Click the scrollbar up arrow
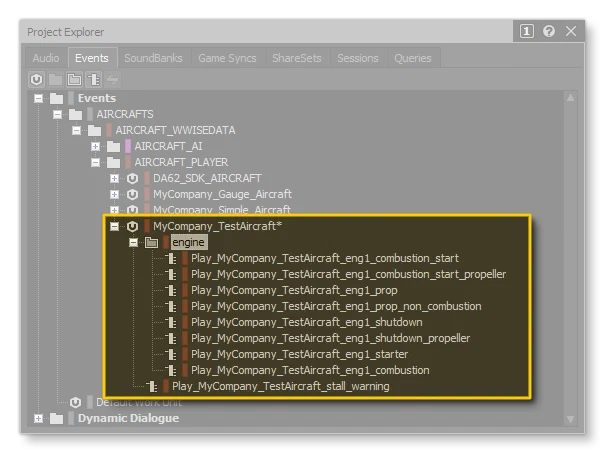The width and height of the screenshot is (605, 454). tap(570, 98)
